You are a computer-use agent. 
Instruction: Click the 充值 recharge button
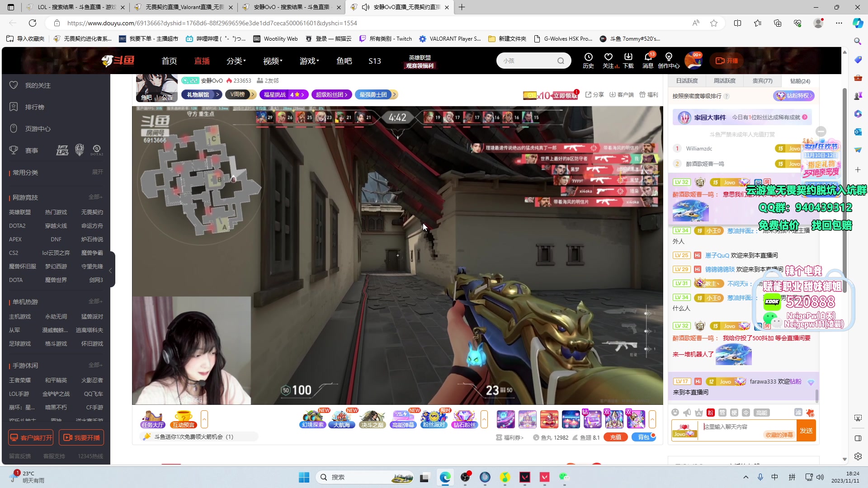click(615, 437)
